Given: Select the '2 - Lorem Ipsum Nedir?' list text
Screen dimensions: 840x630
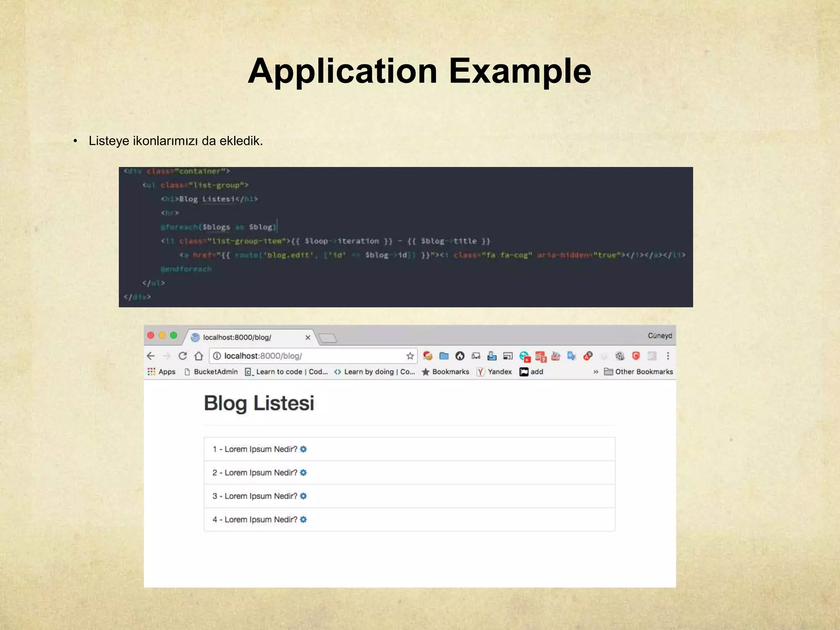Looking at the screenshot, I should pos(255,472).
